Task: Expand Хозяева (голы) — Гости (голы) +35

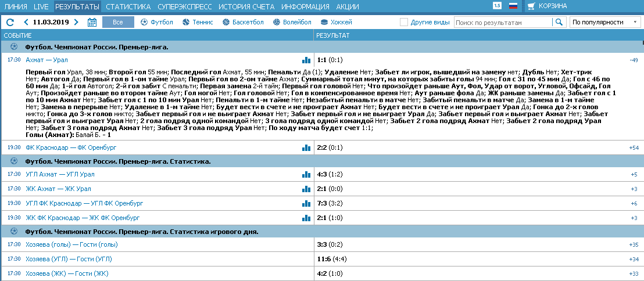Action: pyautogui.click(x=634, y=245)
